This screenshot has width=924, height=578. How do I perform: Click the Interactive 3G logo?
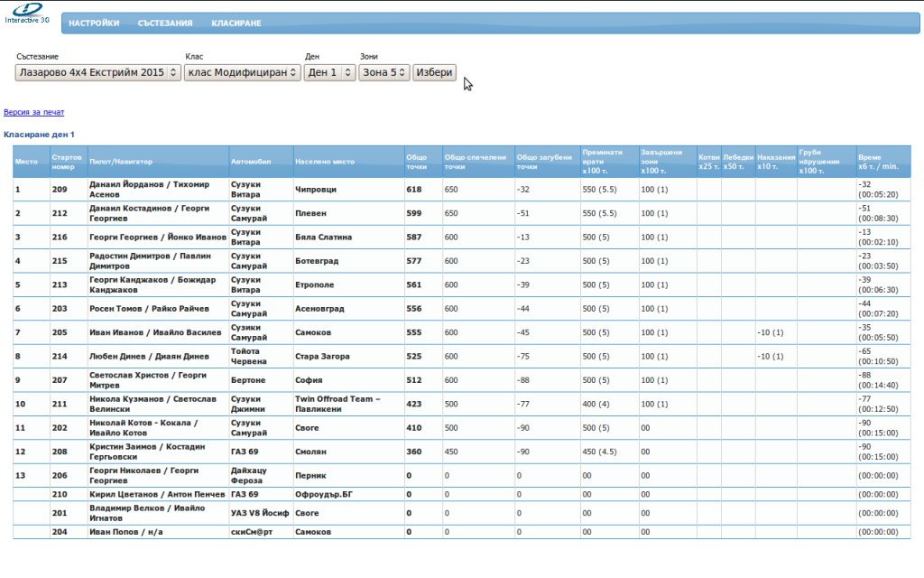[x=27, y=13]
